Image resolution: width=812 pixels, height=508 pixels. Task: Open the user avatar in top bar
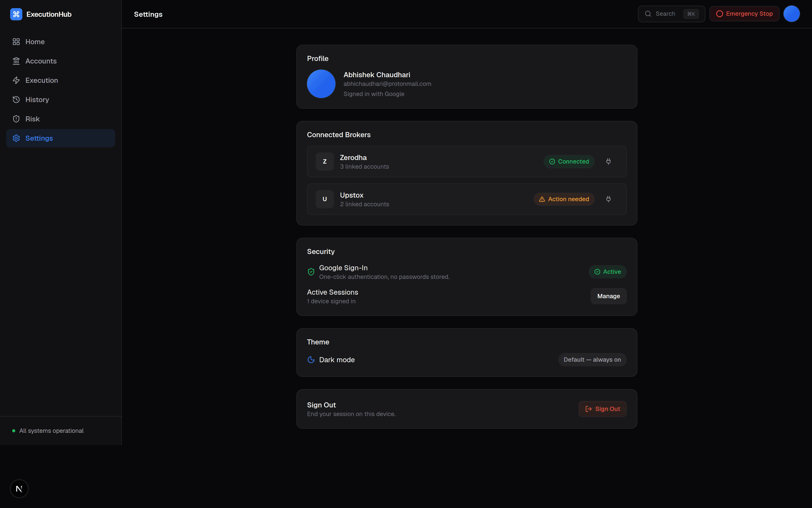[x=791, y=14]
